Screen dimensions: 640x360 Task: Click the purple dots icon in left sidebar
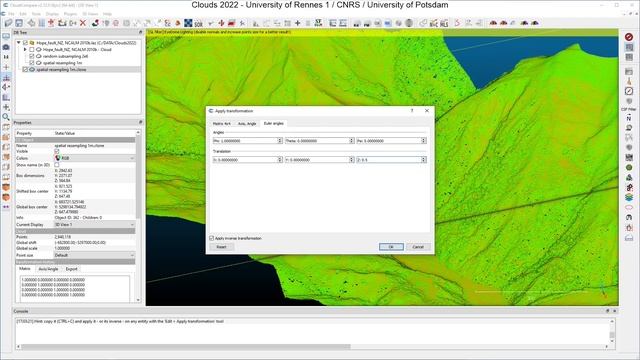(x=6, y=207)
